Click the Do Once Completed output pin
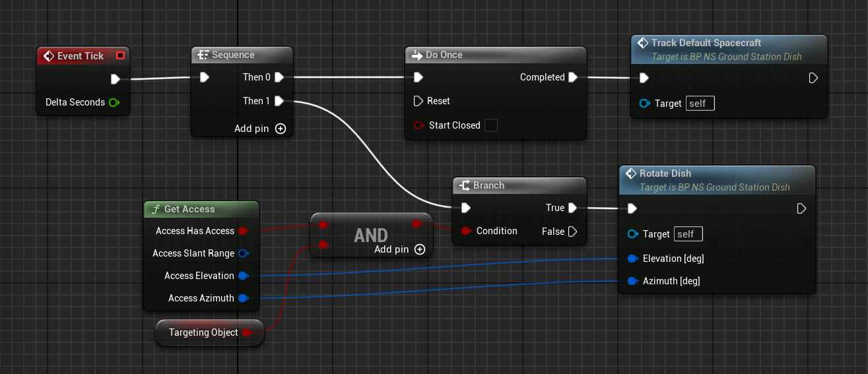 (x=572, y=77)
